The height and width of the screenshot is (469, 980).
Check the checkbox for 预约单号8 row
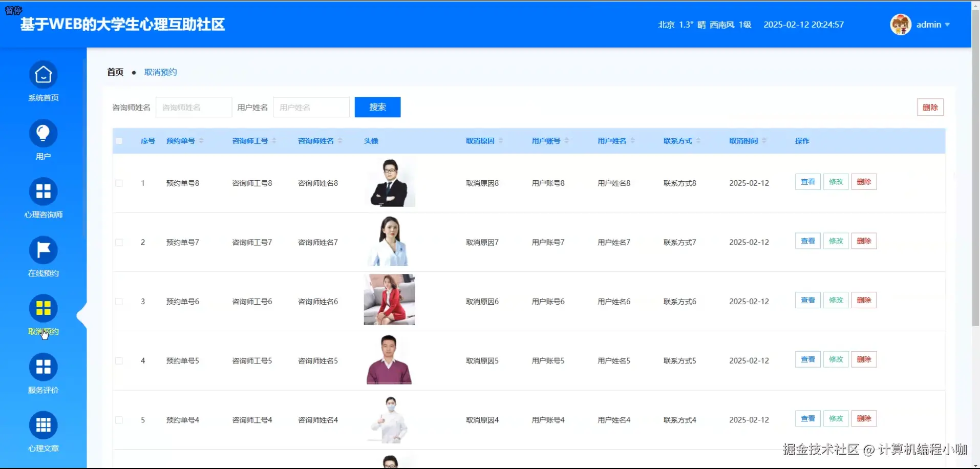point(119,183)
